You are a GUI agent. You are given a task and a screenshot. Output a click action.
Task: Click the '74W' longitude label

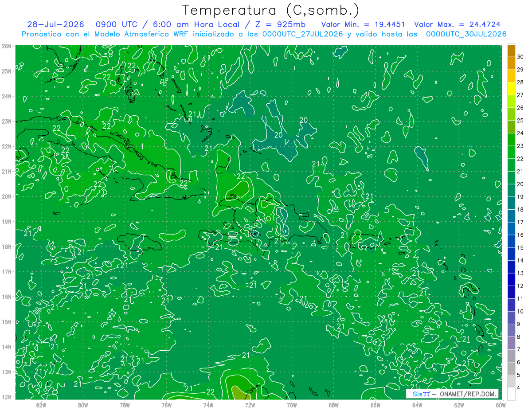[208, 405]
